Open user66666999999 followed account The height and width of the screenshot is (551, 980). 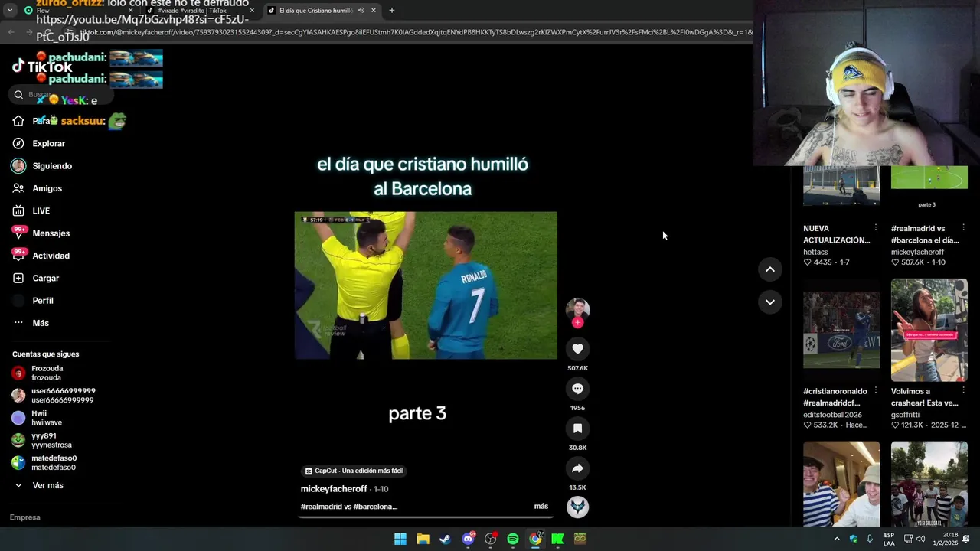click(63, 395)
